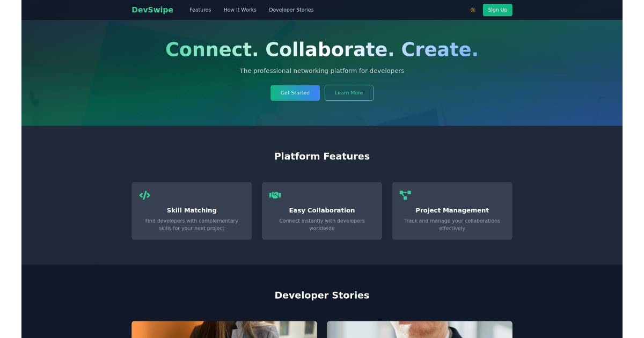Click the Project Management diagram icon
The image size is (644, 338).
tap(405, 195)
